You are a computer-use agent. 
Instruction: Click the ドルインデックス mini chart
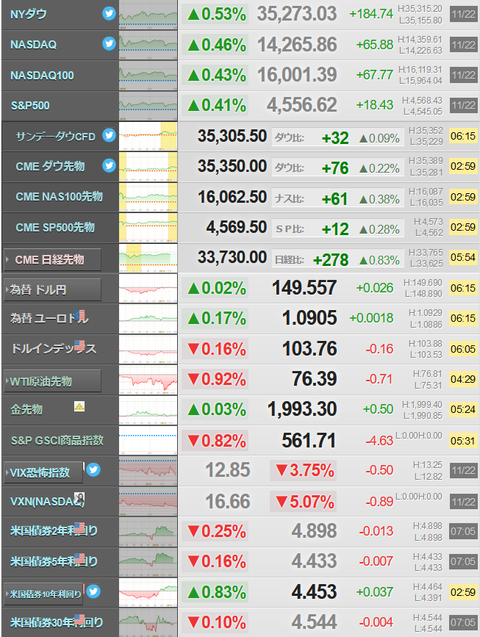point(148,349)
